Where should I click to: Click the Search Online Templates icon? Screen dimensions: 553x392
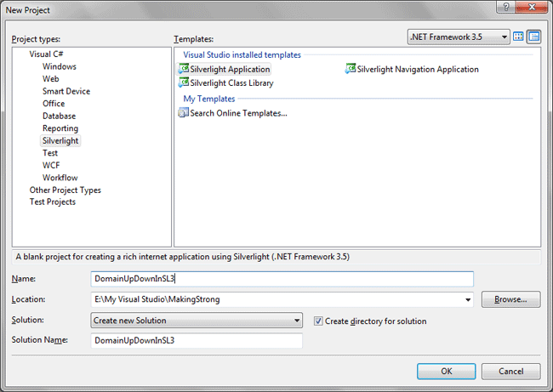click(183, 113)
